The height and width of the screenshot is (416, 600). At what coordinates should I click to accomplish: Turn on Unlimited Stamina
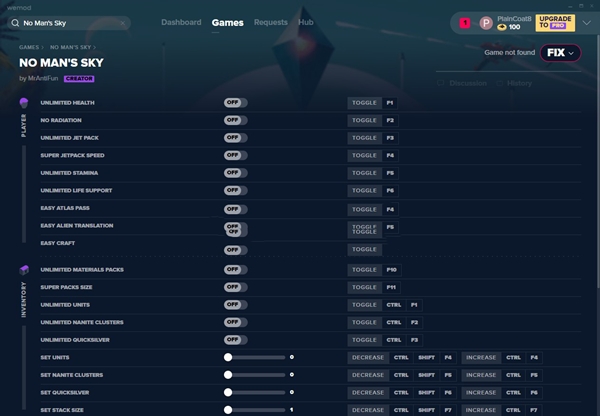click(x=236, y=173)
